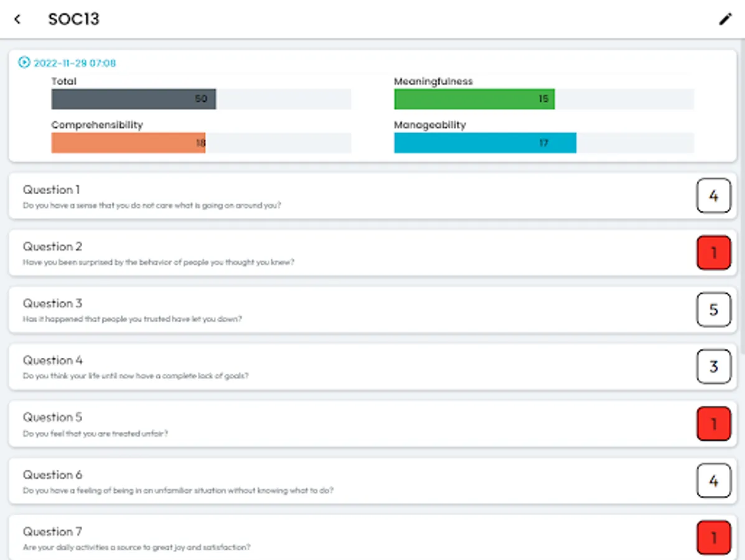Open the Question 5 card about unfair treatment
Screen dimensions: 745x560
tap(311, 424)
